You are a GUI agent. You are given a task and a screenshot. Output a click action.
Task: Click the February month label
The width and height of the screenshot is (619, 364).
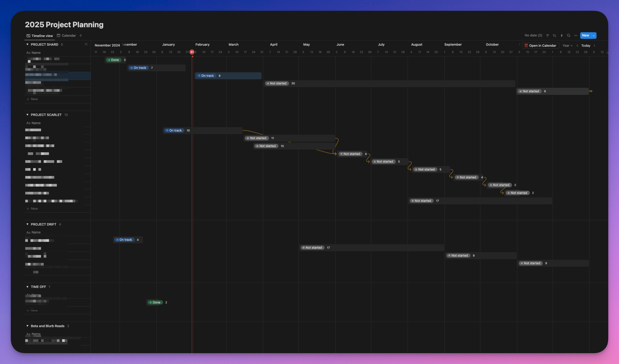click(x=202, y=45)
